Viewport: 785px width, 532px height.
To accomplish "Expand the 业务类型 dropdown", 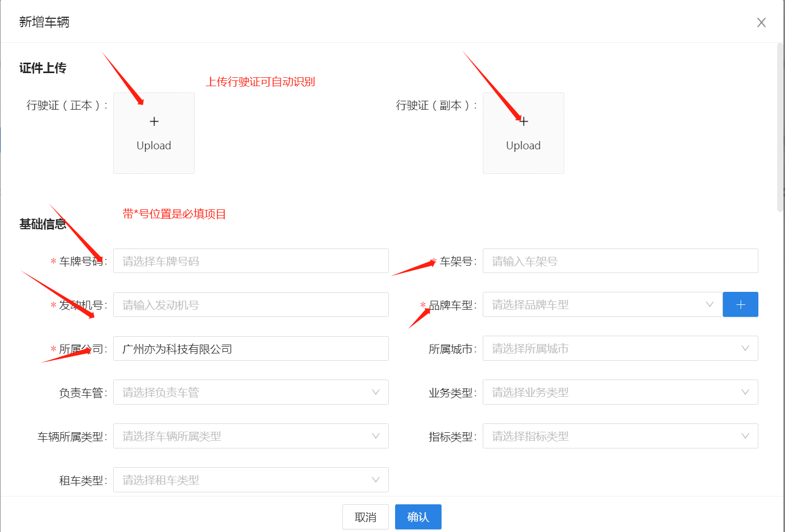I will pos(620,392).
